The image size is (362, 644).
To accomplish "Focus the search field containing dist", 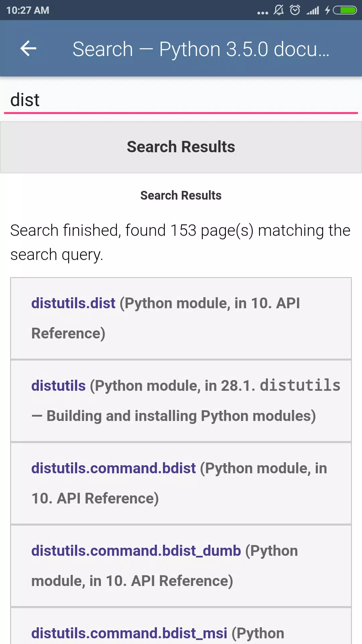I will pos(181,100).
